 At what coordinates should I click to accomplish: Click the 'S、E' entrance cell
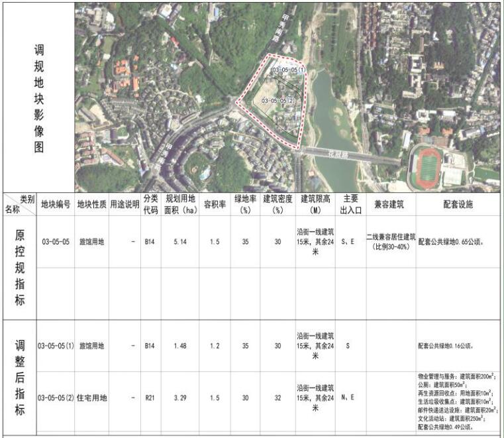[348, 242]
